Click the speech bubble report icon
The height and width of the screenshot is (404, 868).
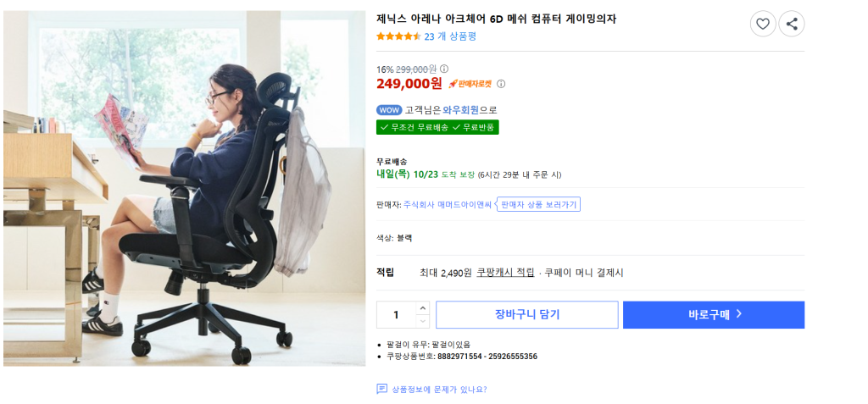click(x=382, y=389)
